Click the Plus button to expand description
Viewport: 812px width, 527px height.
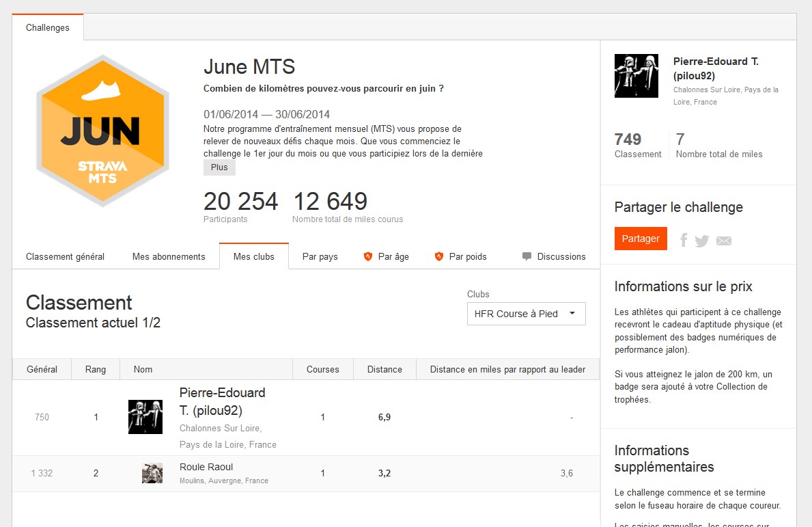tap(219, 167)
